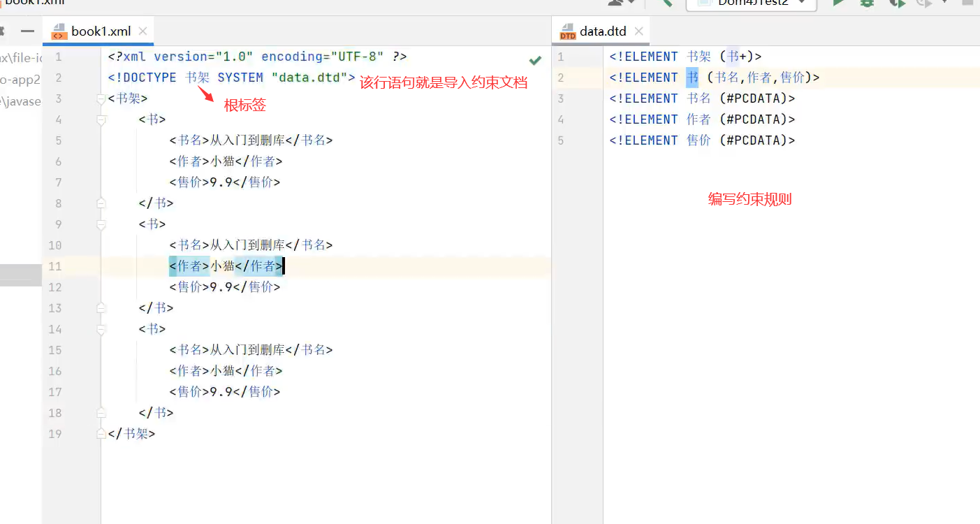Run the program with green play icon
980x524 pixels.
pyautogui.click(x=838, y=3)
